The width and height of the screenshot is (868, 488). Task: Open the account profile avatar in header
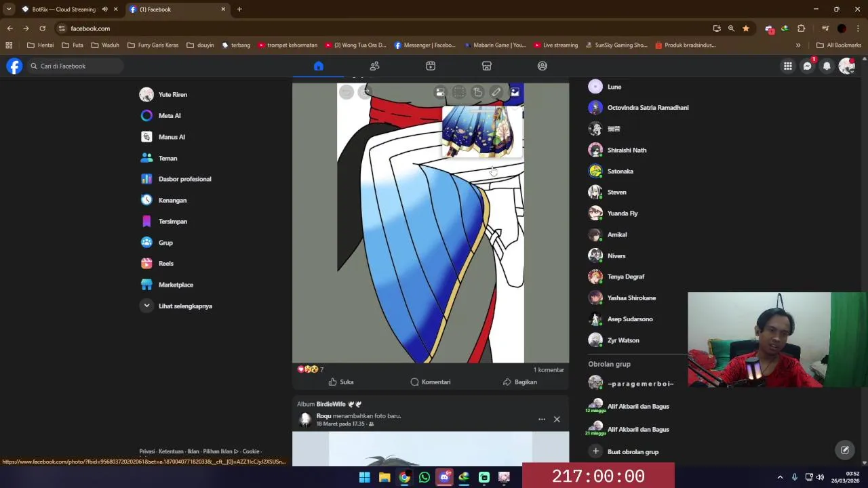click(846, 66)
